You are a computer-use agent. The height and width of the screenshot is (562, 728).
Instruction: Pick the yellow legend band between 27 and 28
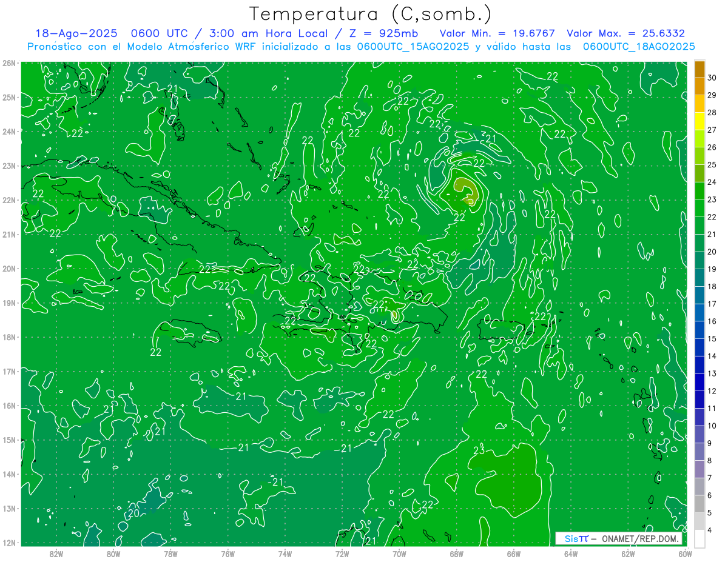(x=699, y=121)
